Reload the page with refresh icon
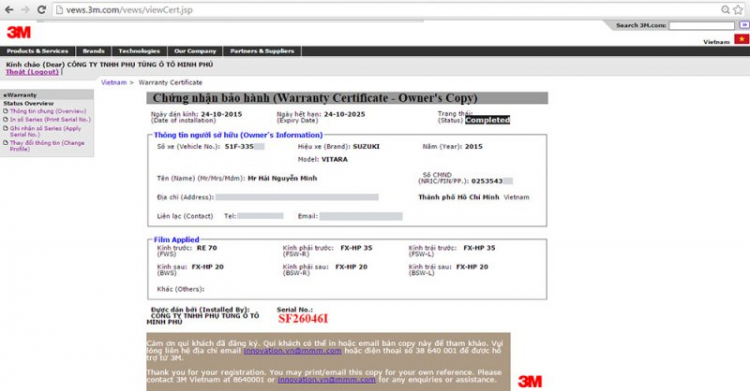The height and width of the screenshot is (391, 750). 42,10
